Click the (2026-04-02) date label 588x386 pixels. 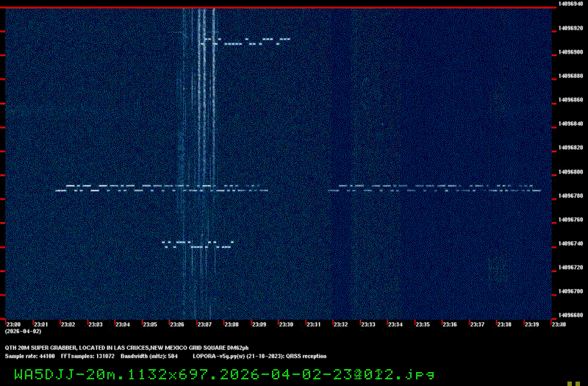pos(24,332)
